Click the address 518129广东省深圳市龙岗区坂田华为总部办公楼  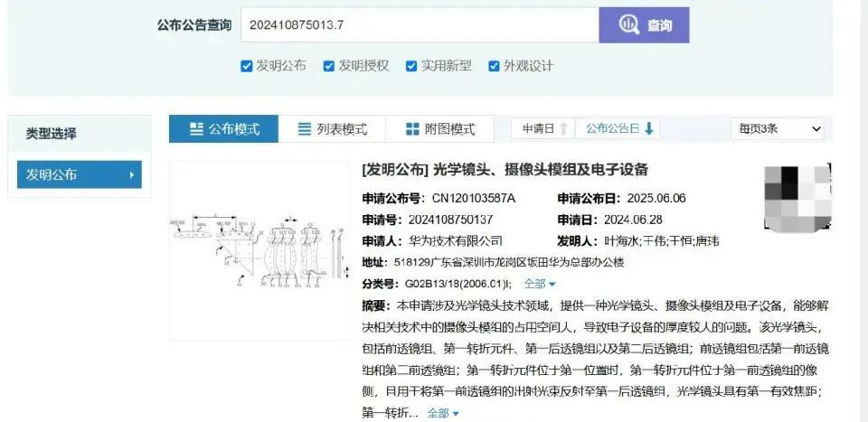coord(509,262)
